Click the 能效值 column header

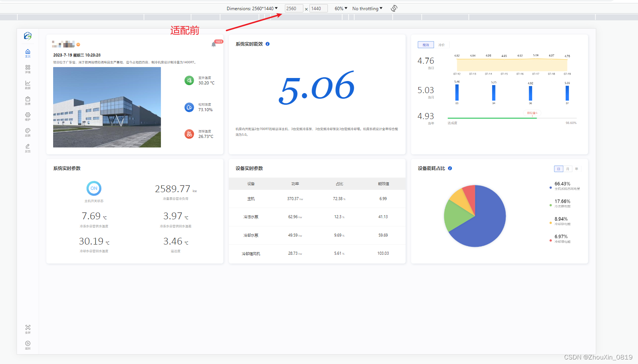click(x=384, y=184)
